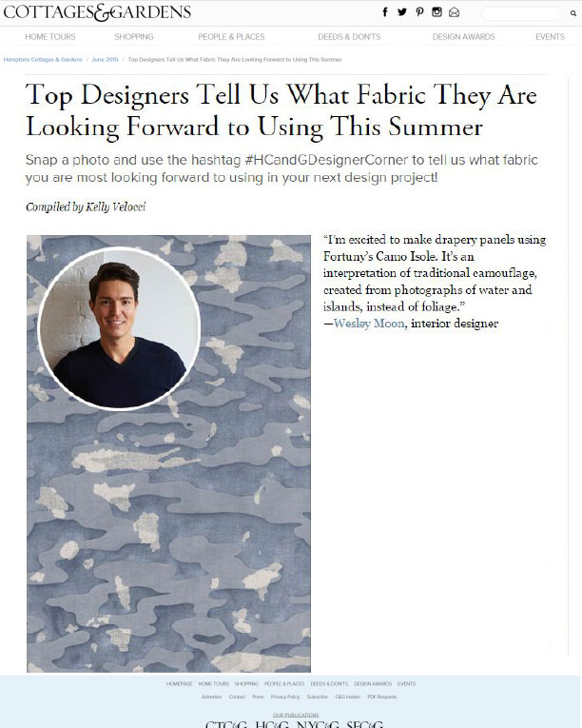Go to People & Places section
Image resolution: width=582 pixels, height=728 pixels.
231,37
